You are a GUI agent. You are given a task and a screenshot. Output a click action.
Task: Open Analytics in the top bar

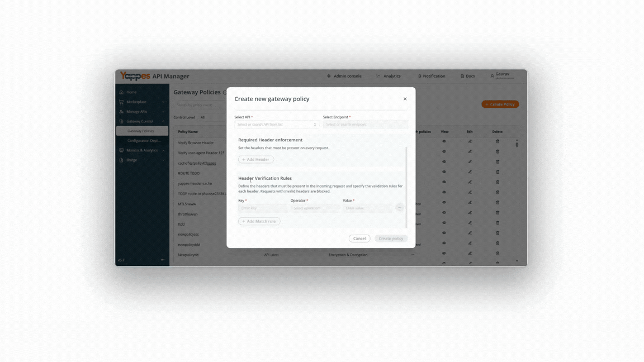389,76
